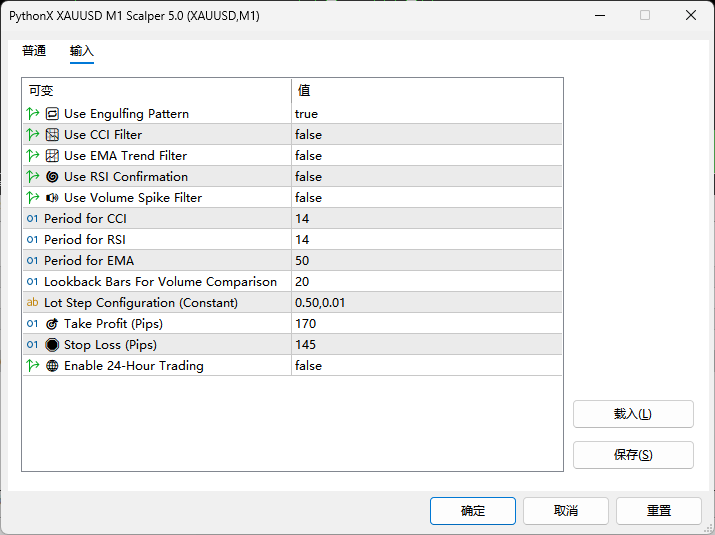Image resolution: width=715 pixels, height=535 pixels.
Task: Click the Stop Loss black circle icon
Action: pos(52,345)
